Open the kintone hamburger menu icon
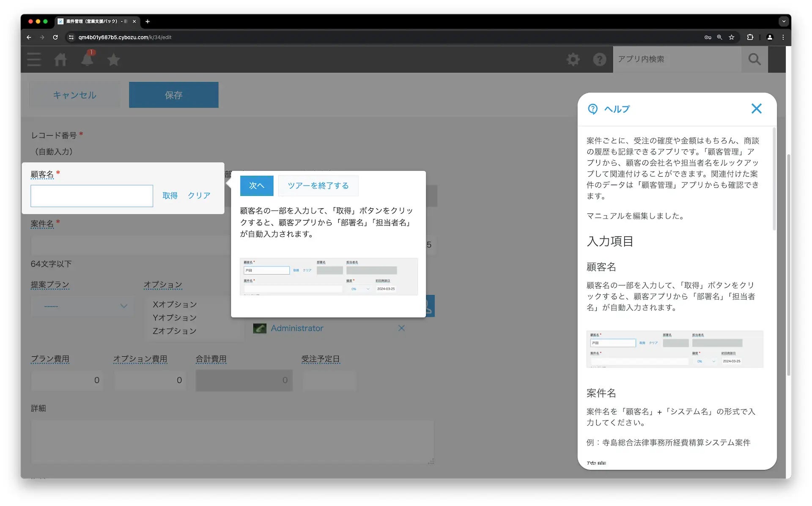 tap(34, 60)
